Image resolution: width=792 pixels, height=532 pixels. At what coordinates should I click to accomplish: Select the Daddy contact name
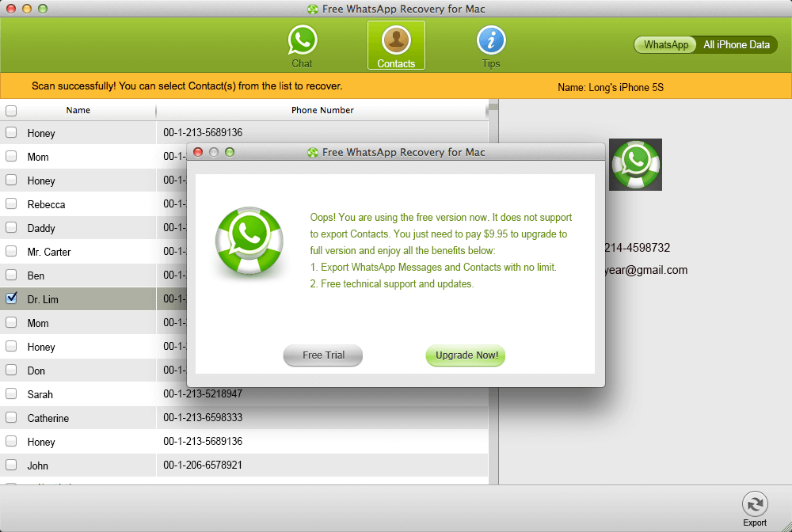pos(41,228)
